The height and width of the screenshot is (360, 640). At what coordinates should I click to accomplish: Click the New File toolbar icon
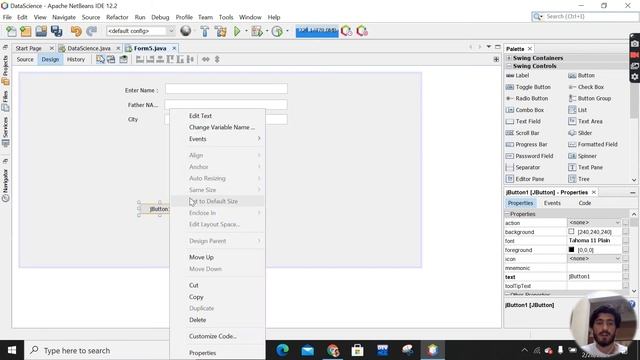pos(11,31)
